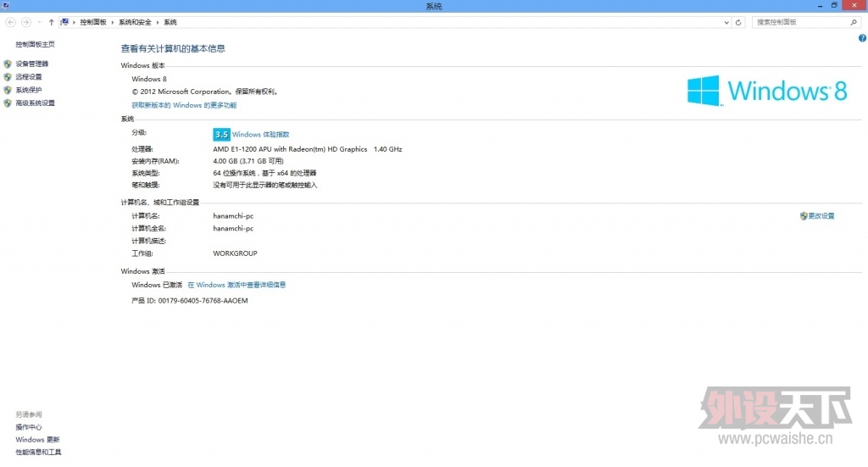Image resolution: width=868 pixels, height=467 pixels.
Task: Open 控制面板主页 link
Action: coord(35,44)
